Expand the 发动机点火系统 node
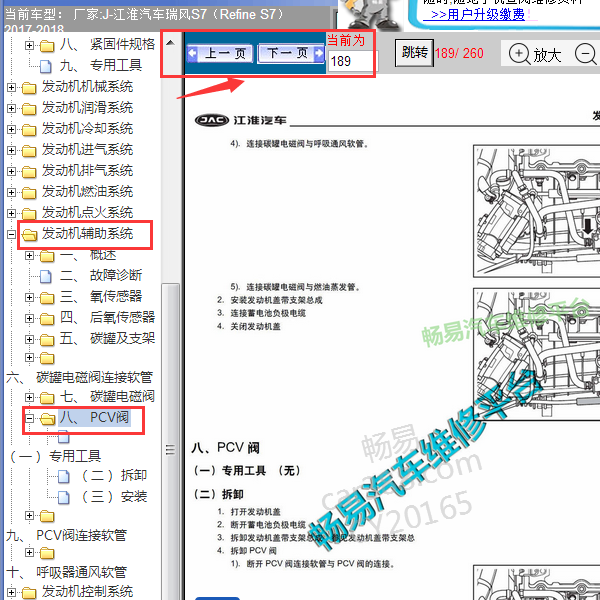The image size is (600, 600). pos(11,213)
